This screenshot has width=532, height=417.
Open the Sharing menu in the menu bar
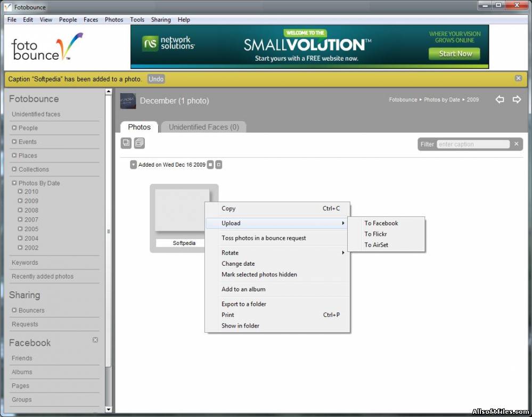(x=161, y=20)
